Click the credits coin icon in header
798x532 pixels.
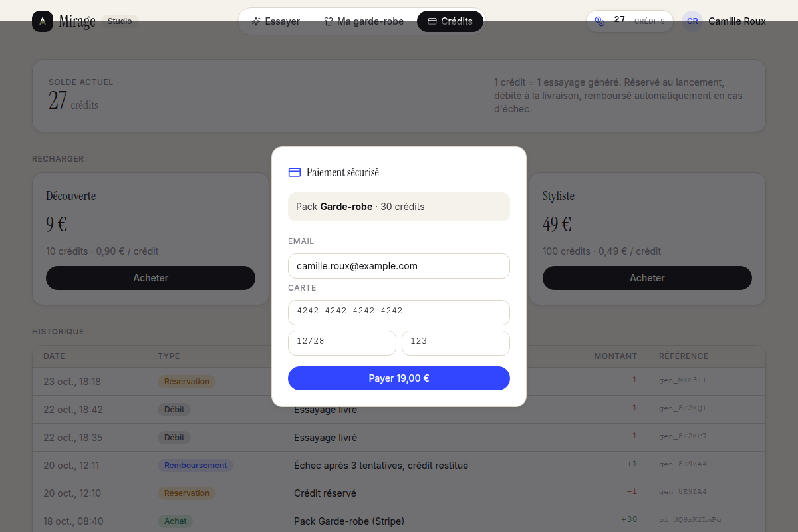(600, 21)
